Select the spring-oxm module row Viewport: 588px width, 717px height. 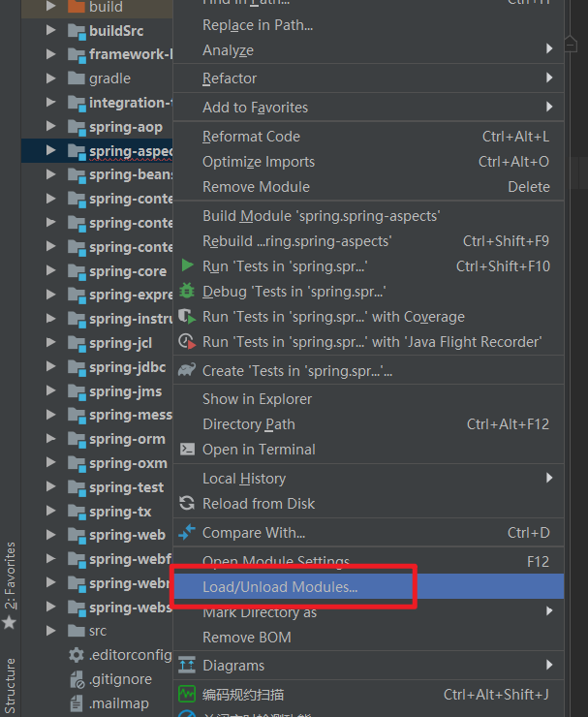(x=97, y=463)
